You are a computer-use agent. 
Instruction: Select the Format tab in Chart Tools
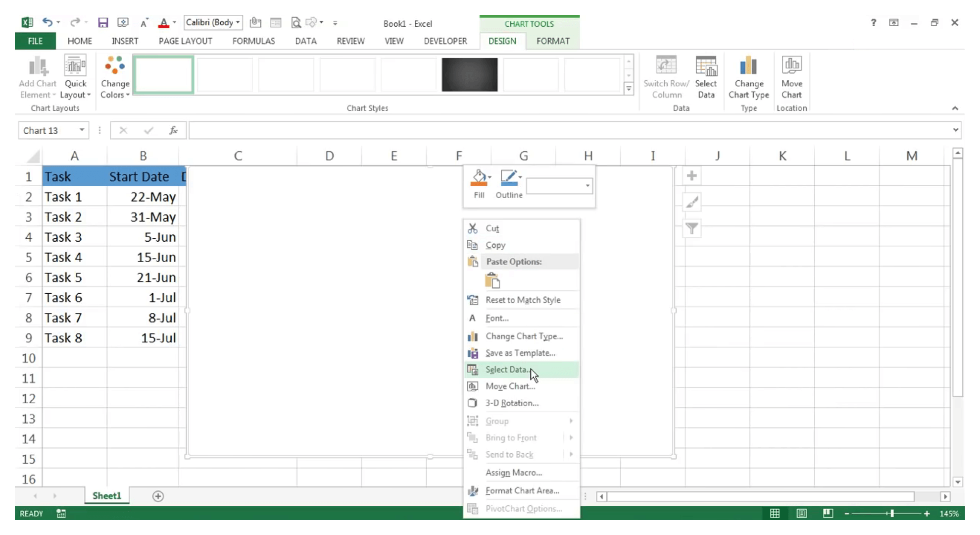click(553, 41)
